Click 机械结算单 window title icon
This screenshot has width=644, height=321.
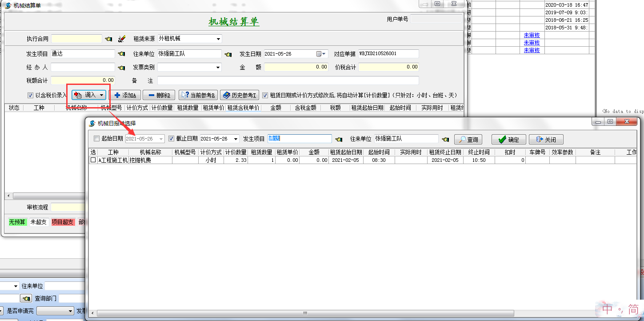8,5
